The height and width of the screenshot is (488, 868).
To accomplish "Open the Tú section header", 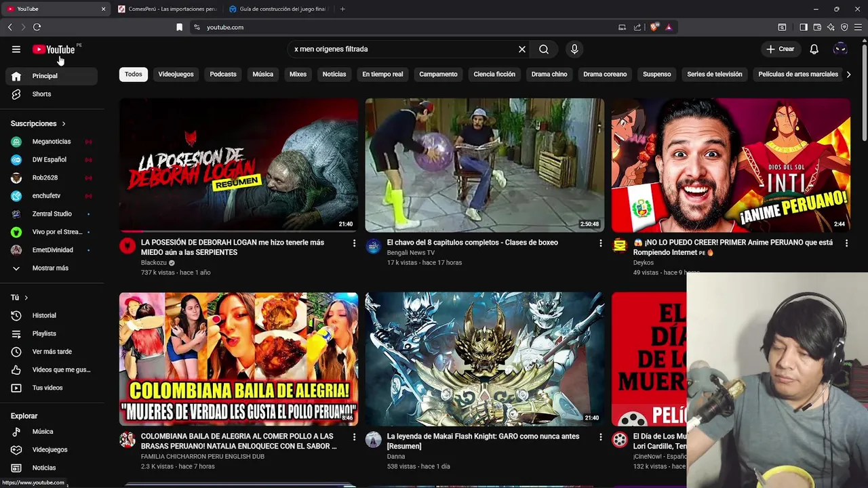I will pos(20,298).
